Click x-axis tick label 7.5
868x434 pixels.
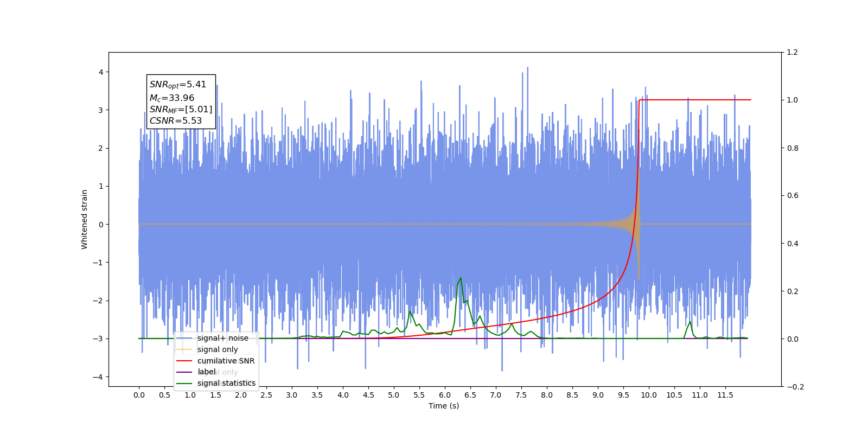point(521,395)
